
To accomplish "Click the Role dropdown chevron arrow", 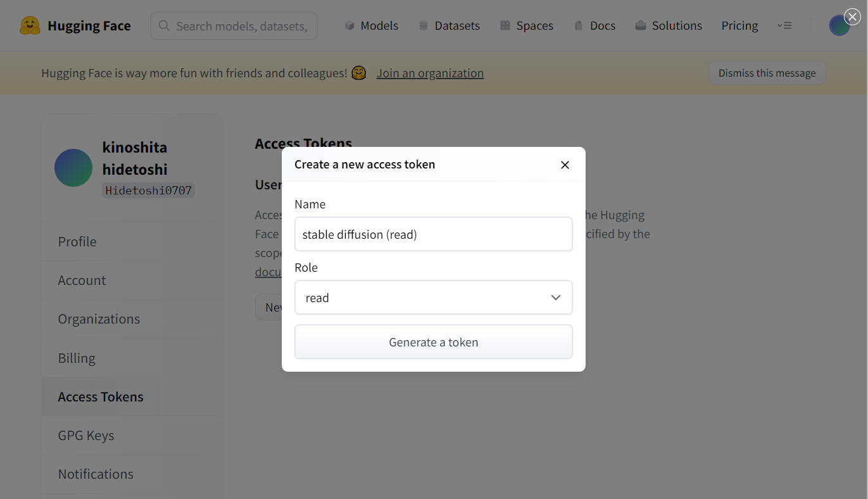I will click(556, 298).
